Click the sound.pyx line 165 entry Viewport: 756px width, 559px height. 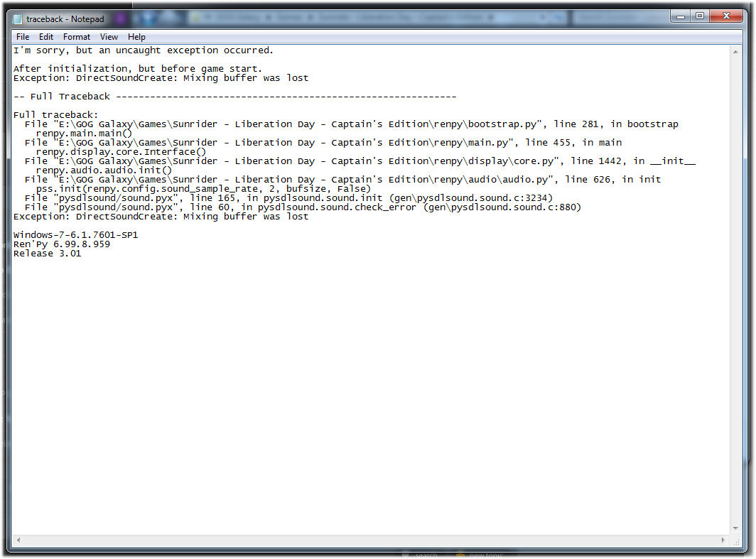pyautogui.click(x=288, y=198)
